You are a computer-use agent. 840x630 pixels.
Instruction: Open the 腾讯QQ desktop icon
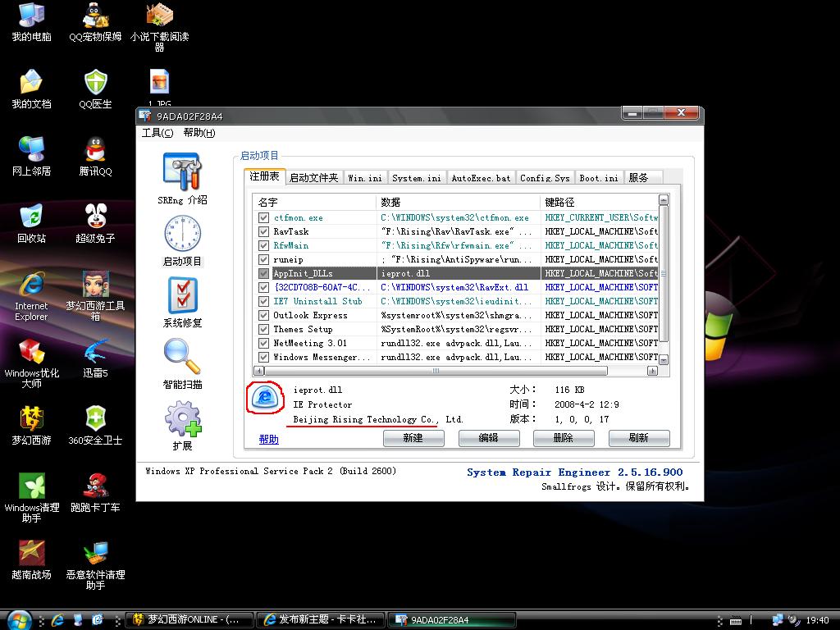pyautogui.click(x=95, y=150)
